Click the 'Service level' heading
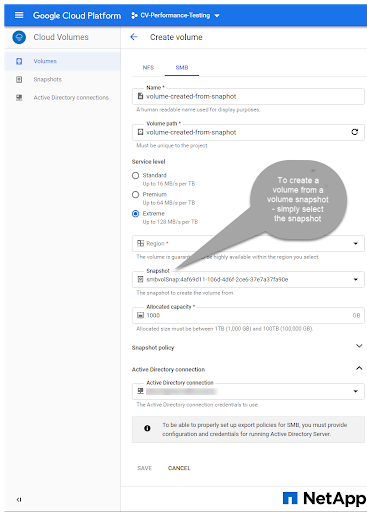The height and width of the screenshot is (512, 367). [148, 162]
